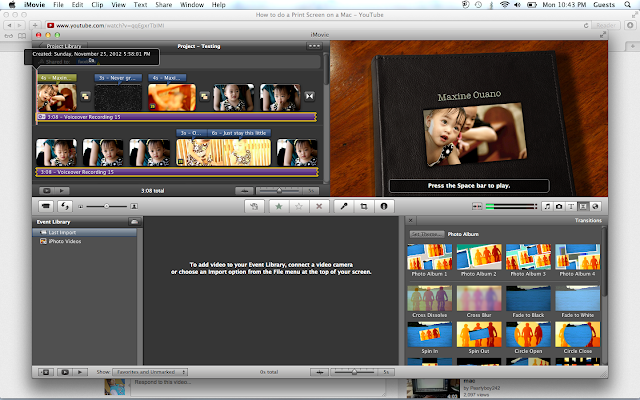Select Circle Close transition
Viewport: 640px width, 400px height.
578,338
